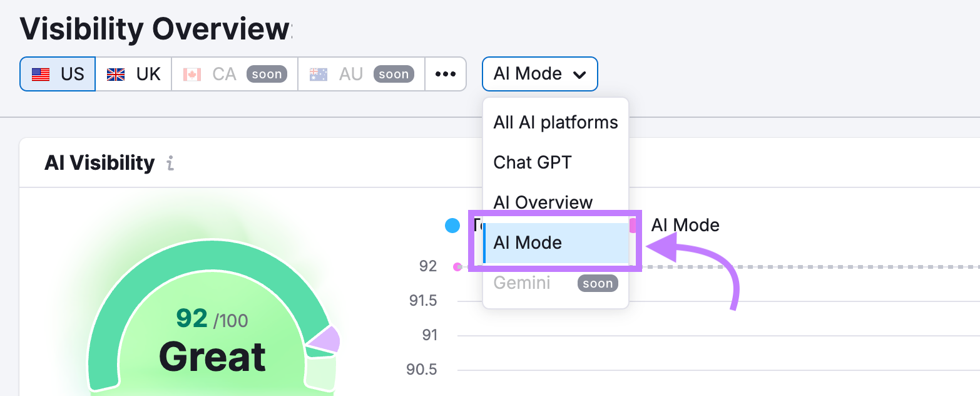Click the soon badge next to AU
The height and width of the screenshot is (396, 980).
coord(394,74)
